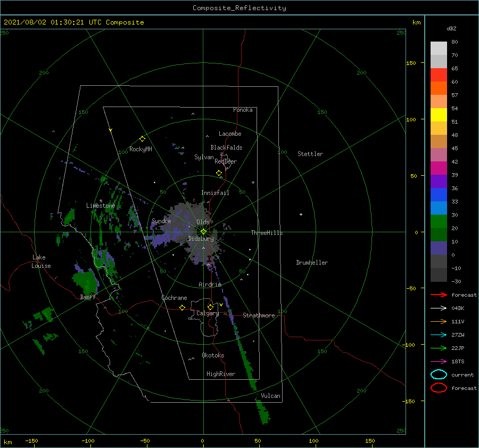Click the yellow diamond marker near RockyMH
Image resolution: width=479 pixels, height=448 pixels.
point(142,139)
